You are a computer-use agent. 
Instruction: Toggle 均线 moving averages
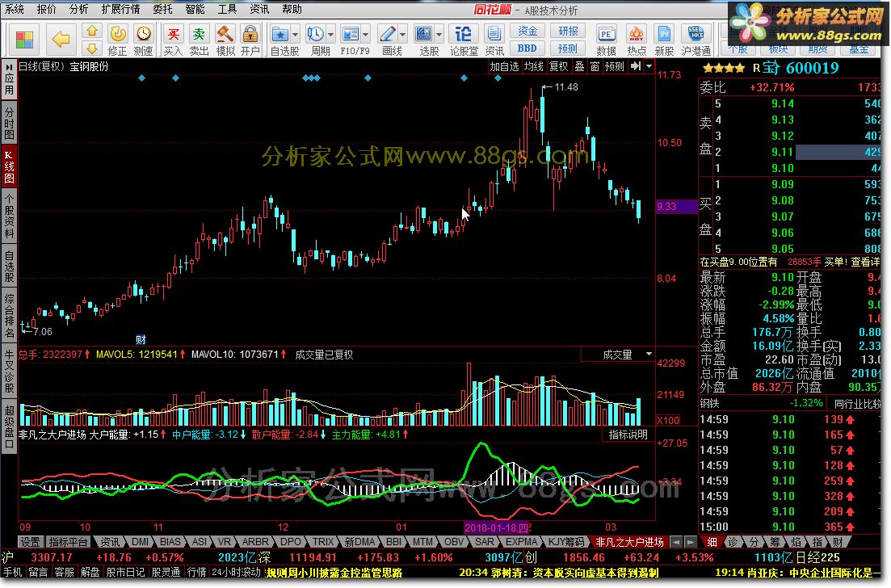pyautogui.click(x=534, y=66)
